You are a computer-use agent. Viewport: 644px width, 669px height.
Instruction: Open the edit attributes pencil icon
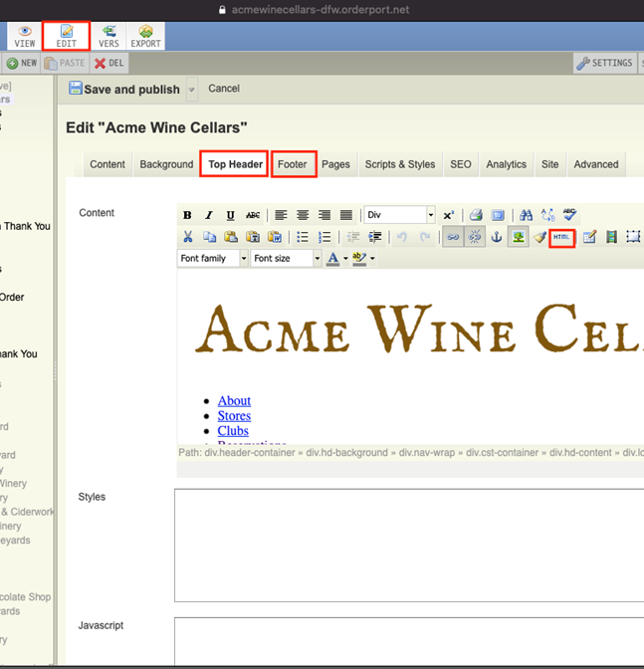pos(589,237)
